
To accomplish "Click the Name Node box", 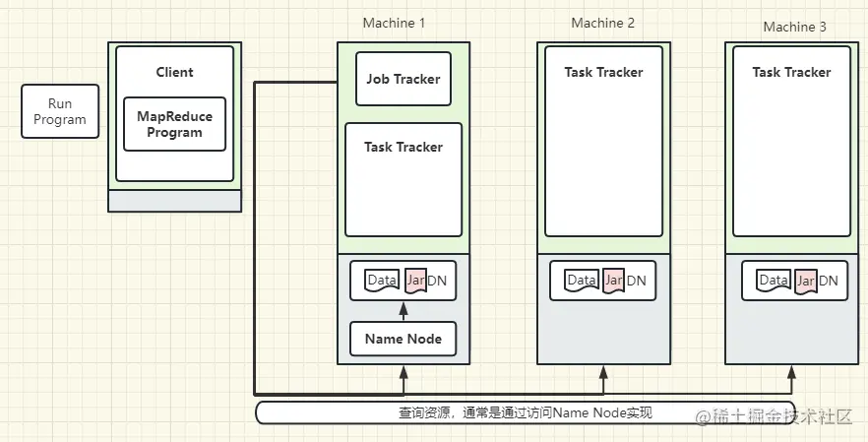I will point(403,339).
